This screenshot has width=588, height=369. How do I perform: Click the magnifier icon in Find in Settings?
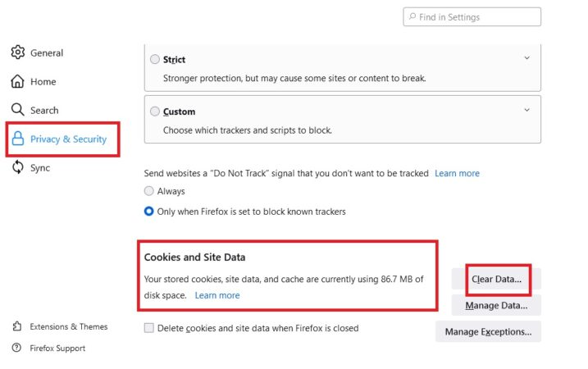(x=413, y=16)
